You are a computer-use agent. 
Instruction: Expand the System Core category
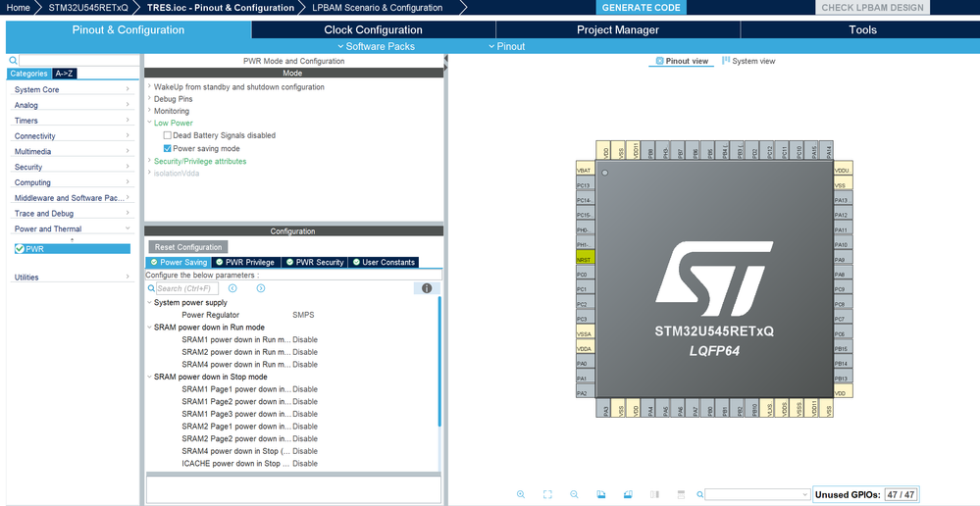coord(74,89)
